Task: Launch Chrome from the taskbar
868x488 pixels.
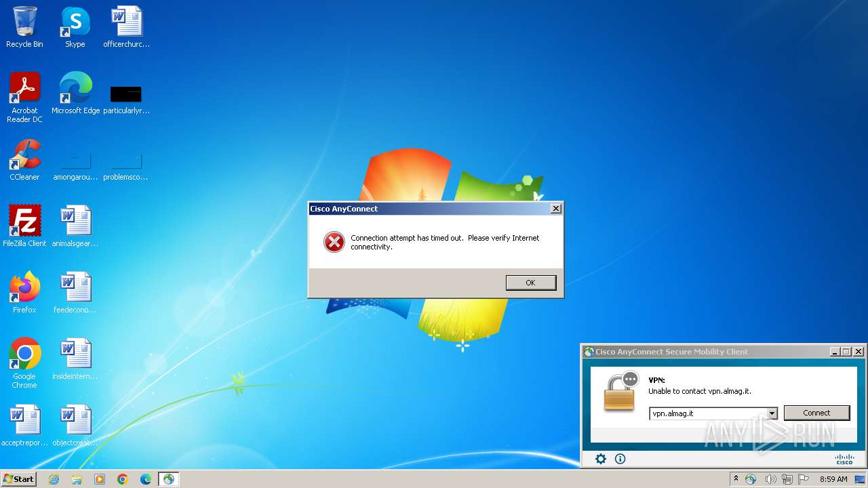Action: click(x=123, y=479)
